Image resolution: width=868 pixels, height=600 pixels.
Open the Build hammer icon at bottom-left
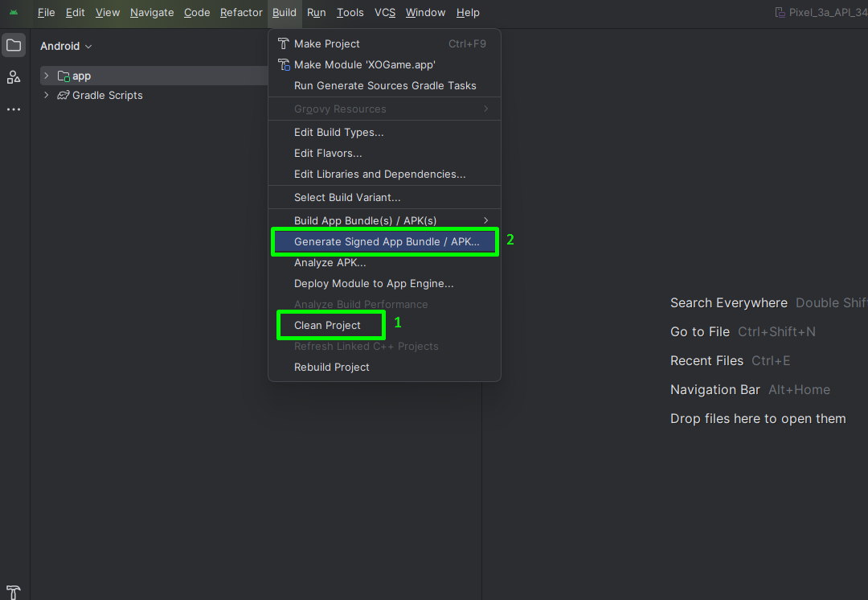coord(14,592)
